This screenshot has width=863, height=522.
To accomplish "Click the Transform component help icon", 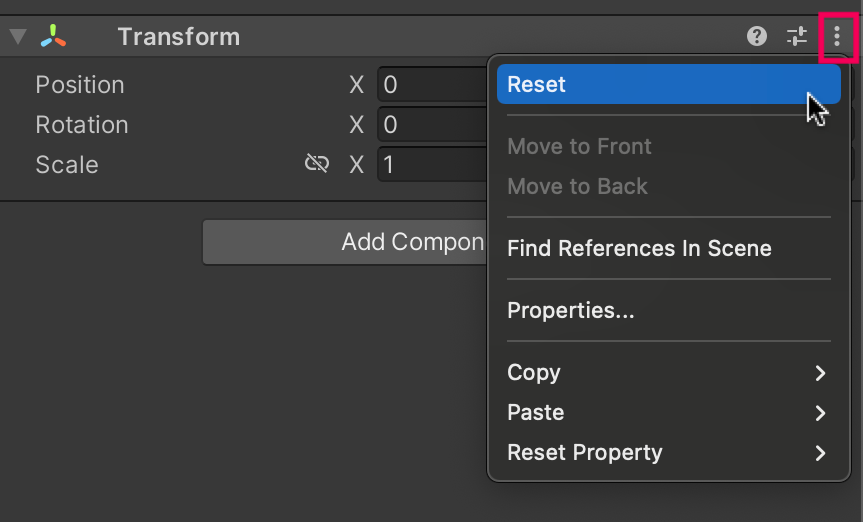I will pyautogui.click(x=757, y=37).
